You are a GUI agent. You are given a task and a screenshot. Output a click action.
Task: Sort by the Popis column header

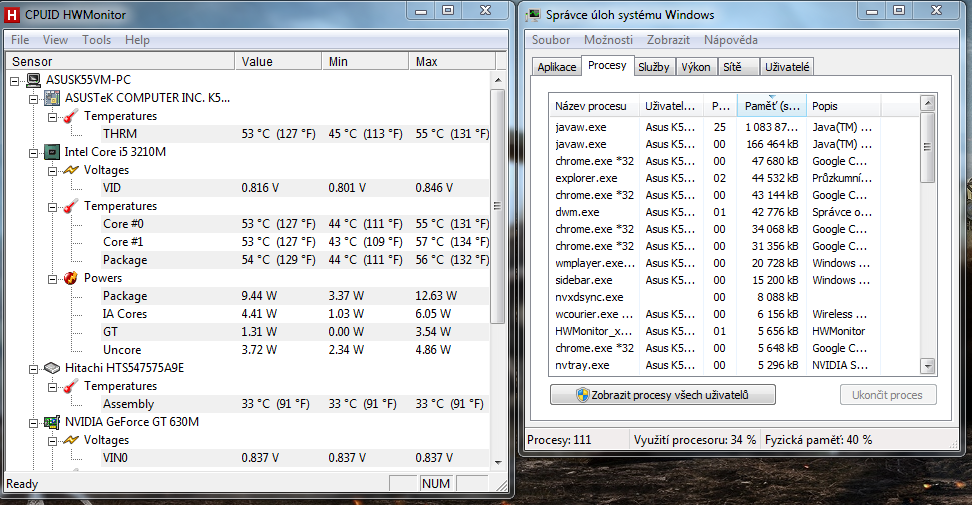click(x=844, y=106)
